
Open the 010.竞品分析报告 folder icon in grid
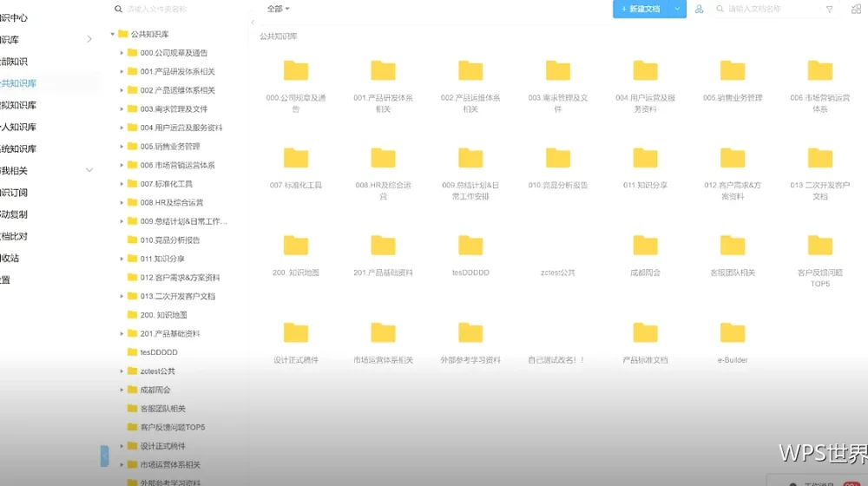click(x=558, y=158)
